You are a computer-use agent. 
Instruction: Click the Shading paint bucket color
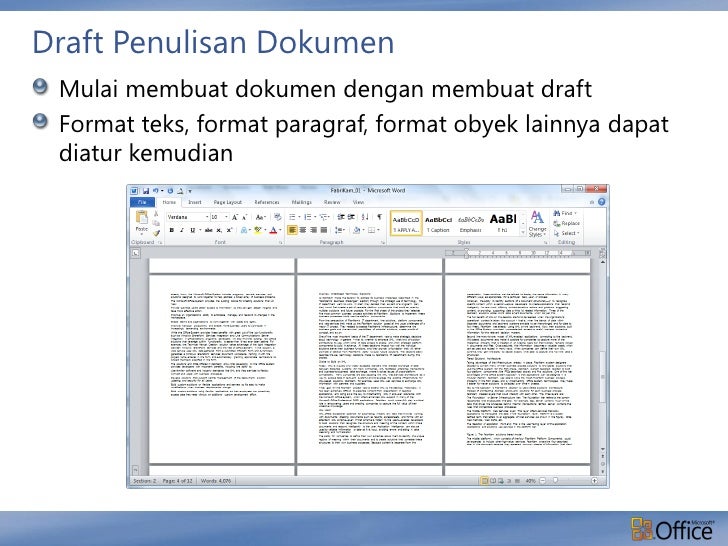tap(356, 230)
